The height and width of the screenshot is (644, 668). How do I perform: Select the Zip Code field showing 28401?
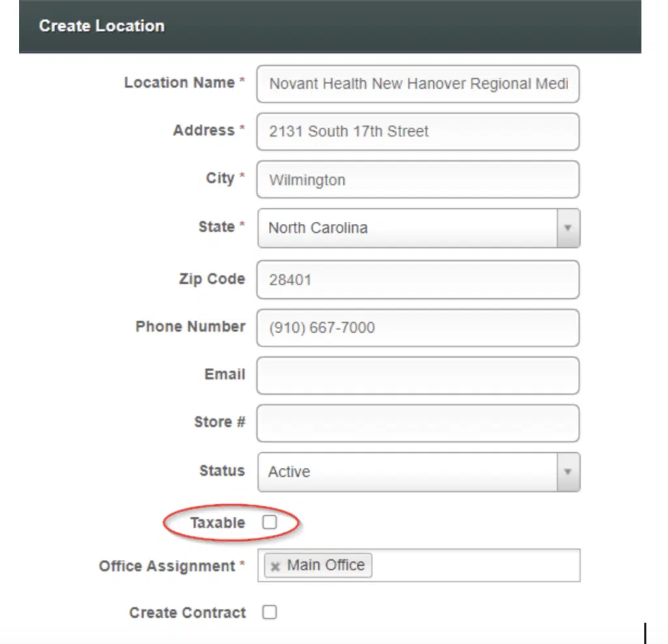pos(417,280)
